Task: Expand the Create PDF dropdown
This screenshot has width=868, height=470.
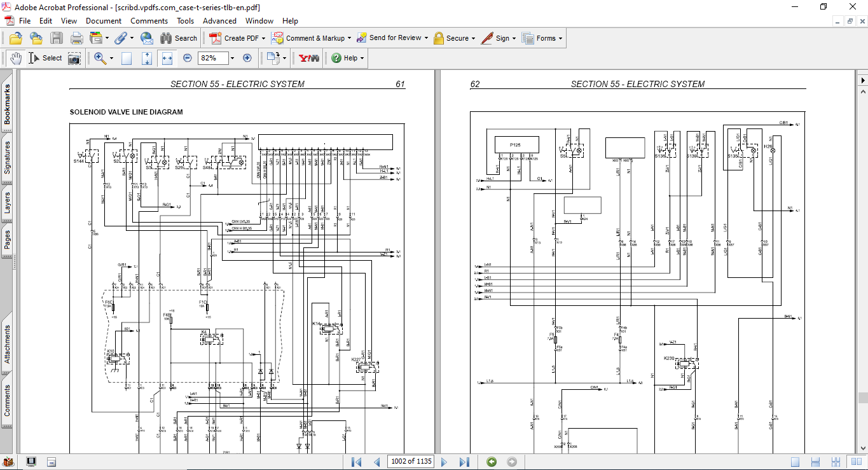Action: tap(264, 38)
